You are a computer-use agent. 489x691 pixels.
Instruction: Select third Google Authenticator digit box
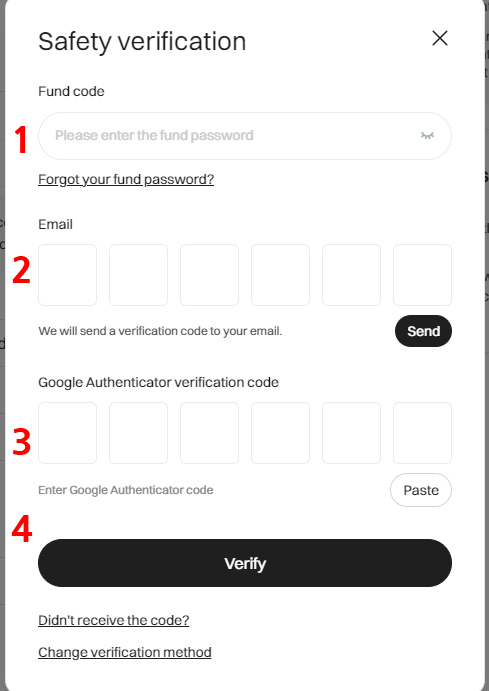coord(209,433)
